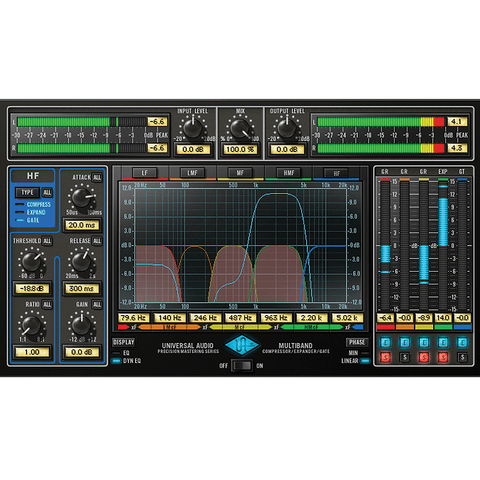This screenshot has width=480, height=480.
Task: Click the Threshold value field -18.8 dB
Action: pyautogui.click(x=32, y=289)
